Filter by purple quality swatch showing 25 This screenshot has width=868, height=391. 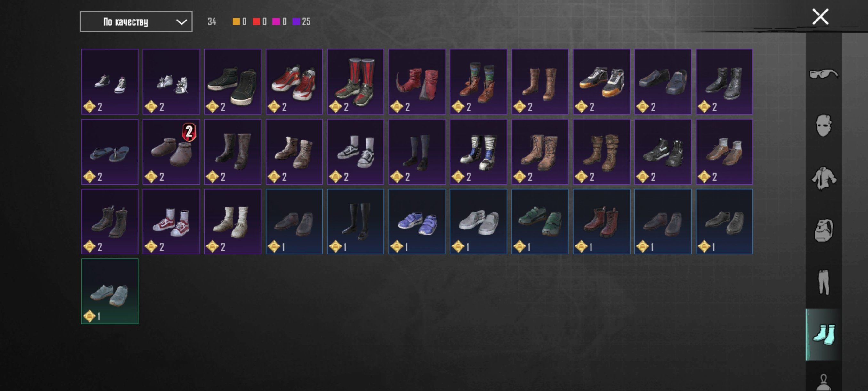[x=296, y=21]
